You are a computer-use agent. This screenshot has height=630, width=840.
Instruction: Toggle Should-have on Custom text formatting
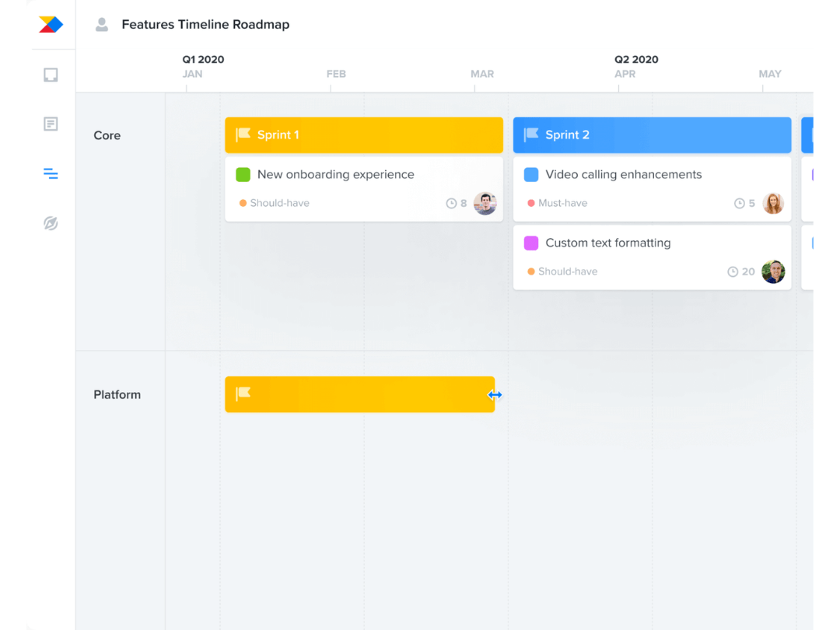point(530,271)
